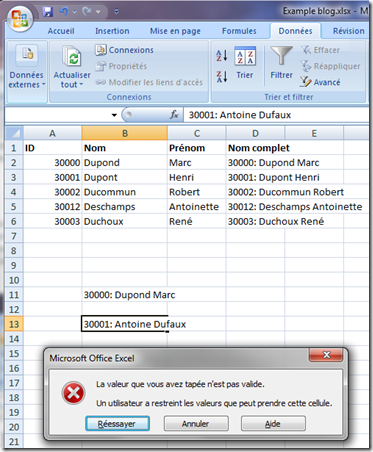Select all cells with the corner button
The image size is (373, 452).
(x=14, y=133)
